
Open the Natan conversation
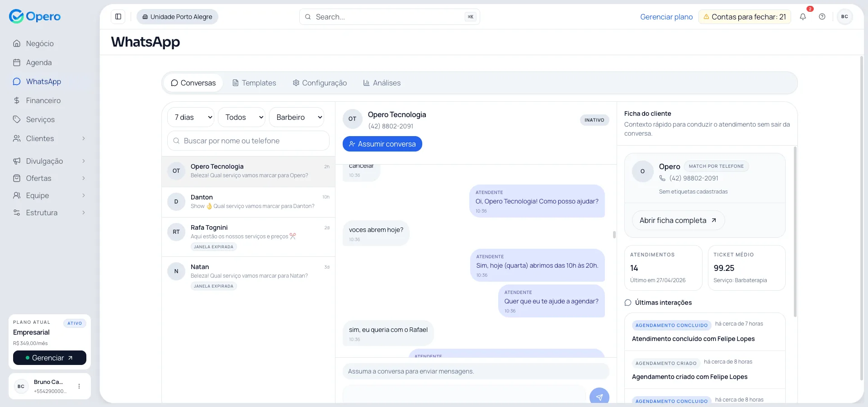(248, 276)
